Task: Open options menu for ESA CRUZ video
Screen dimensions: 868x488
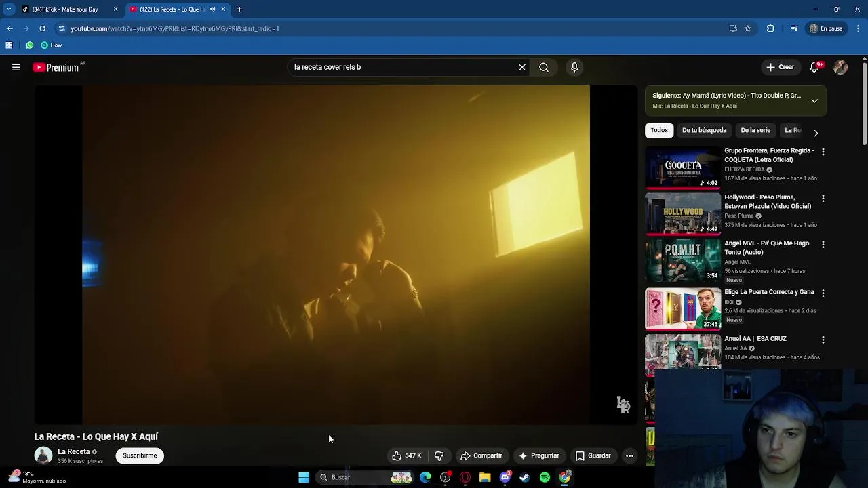Action: click(823, 340)
